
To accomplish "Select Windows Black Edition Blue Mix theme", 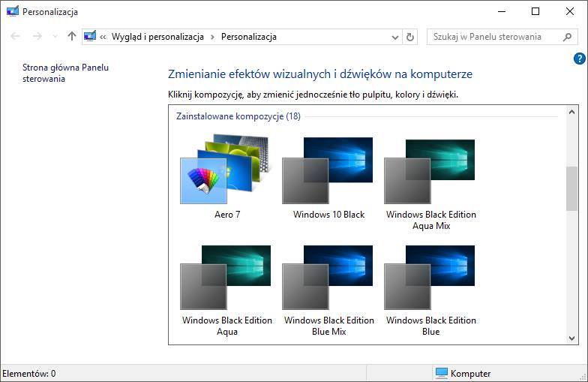I will pos(327,278).
